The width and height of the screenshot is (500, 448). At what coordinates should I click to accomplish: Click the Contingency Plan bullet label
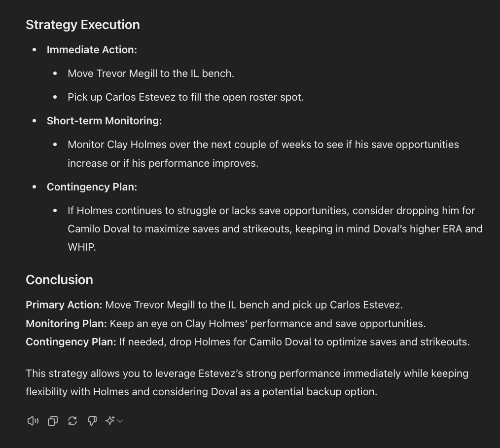(x=92, y=187)
